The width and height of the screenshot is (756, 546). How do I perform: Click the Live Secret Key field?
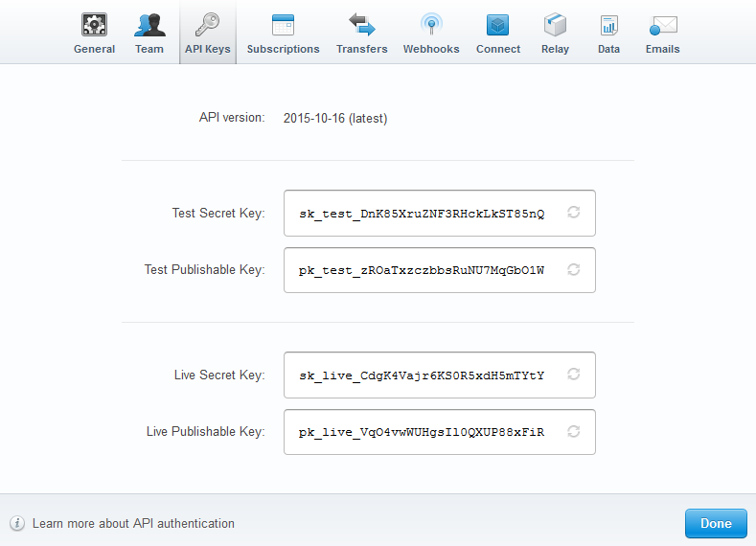tap(422, 375)
